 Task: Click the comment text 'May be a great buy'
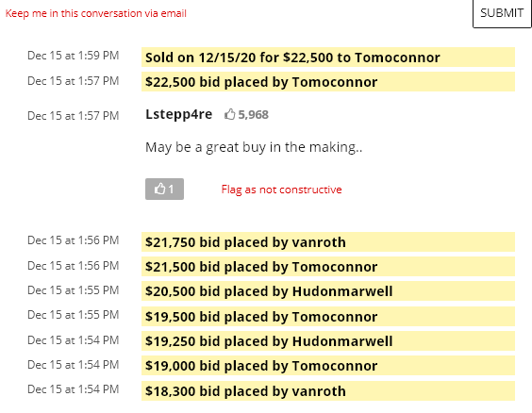[206, 147]
